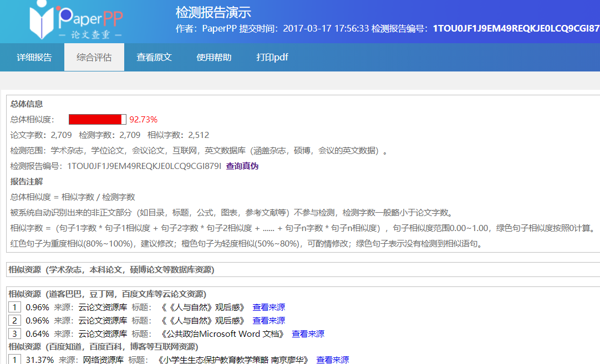
Task: Open 查看来源 for source number 2 at 0.96%
Action: 268,321
